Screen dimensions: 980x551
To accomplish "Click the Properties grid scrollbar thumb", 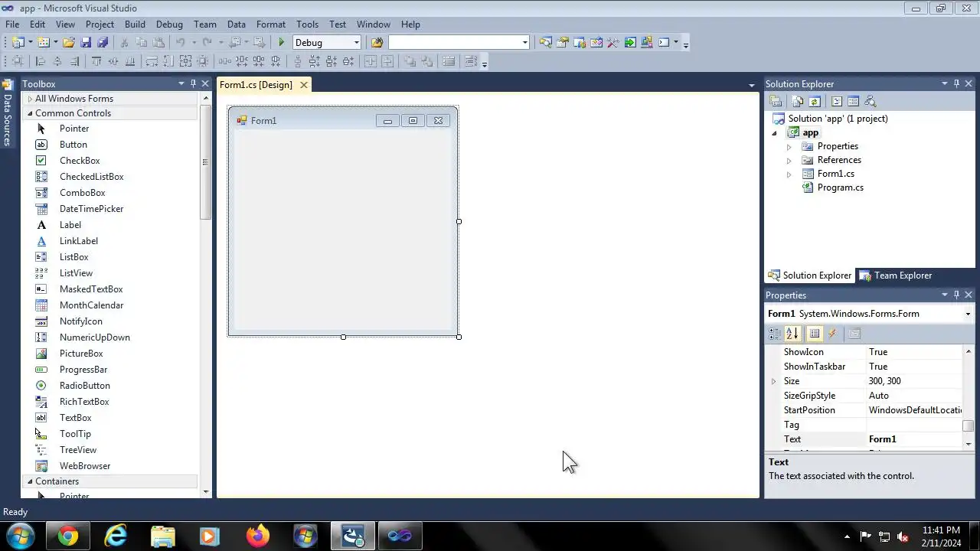I will pyautogui.click(x=969, y=425).
